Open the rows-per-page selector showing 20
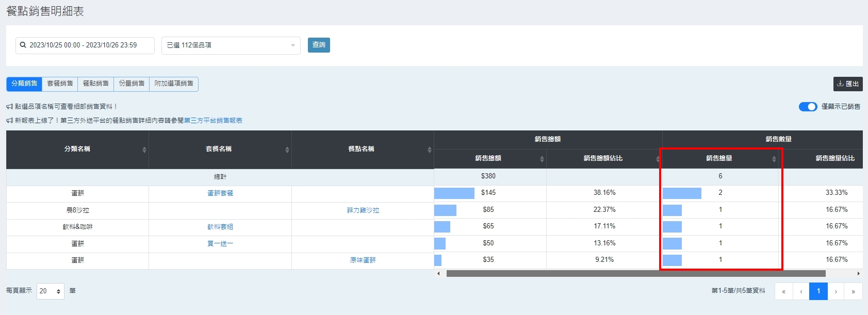868x315 pixels. pyautogui.click(x=50, y=291)
